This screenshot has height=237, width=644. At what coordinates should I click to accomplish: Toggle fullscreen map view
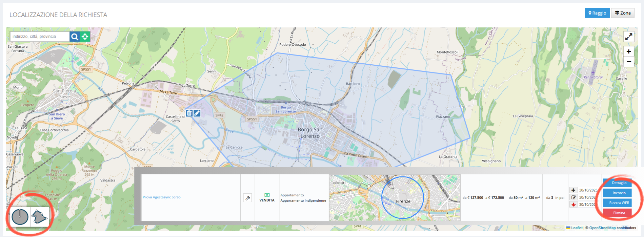[x=628, y=37]
